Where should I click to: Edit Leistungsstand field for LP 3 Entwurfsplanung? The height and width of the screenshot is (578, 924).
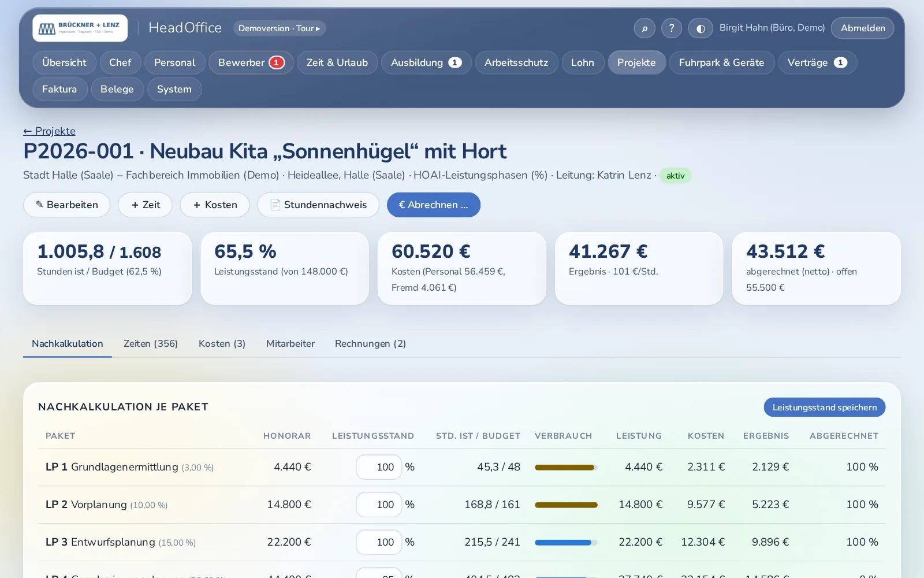point(379,542)
